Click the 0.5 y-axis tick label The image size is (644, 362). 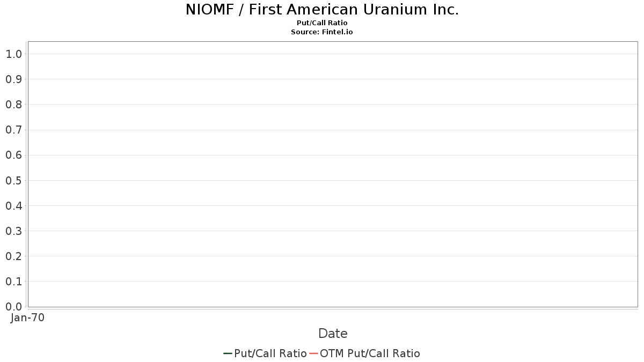[13, 181]
